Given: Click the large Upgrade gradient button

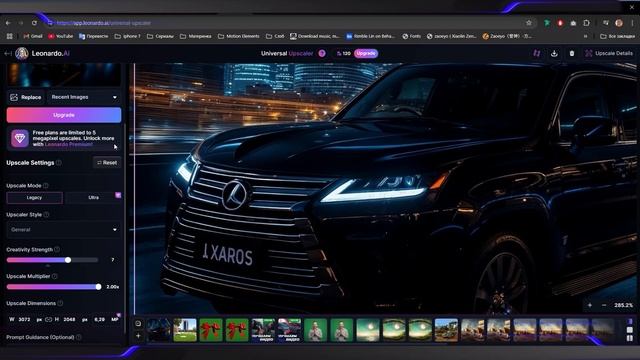Looking at the screenshot, I should 64,115.
